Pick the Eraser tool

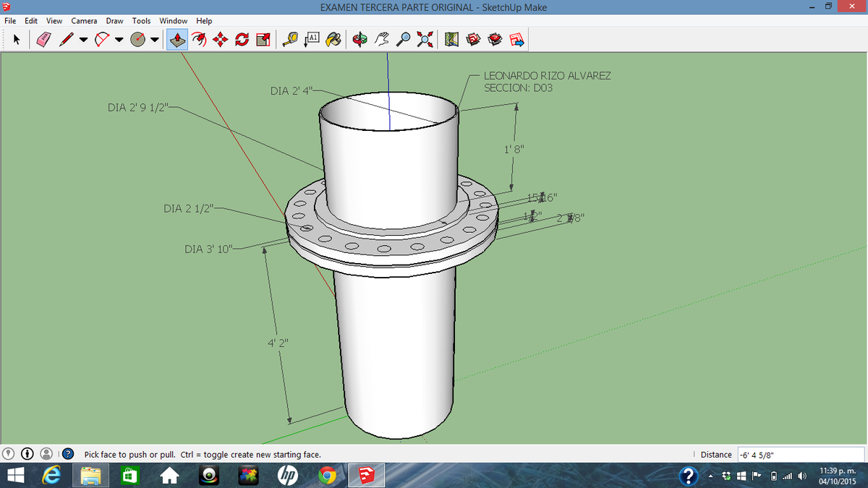pyautogui.click(x=43, y=39)
